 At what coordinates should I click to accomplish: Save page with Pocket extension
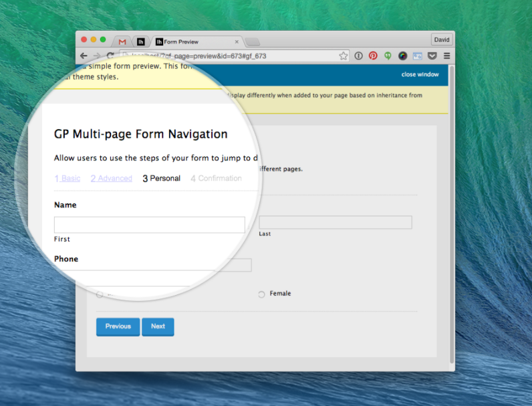click(x=432, y=56)
